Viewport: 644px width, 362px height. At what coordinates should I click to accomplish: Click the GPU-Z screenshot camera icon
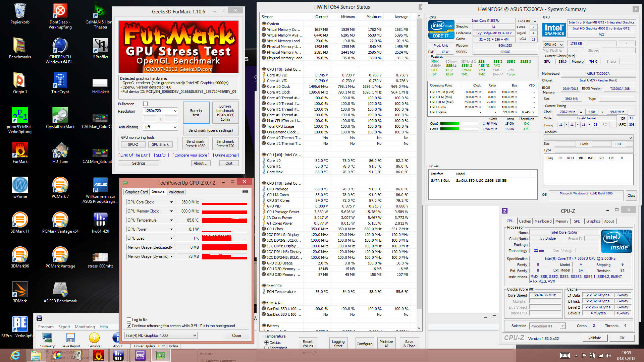245,191
